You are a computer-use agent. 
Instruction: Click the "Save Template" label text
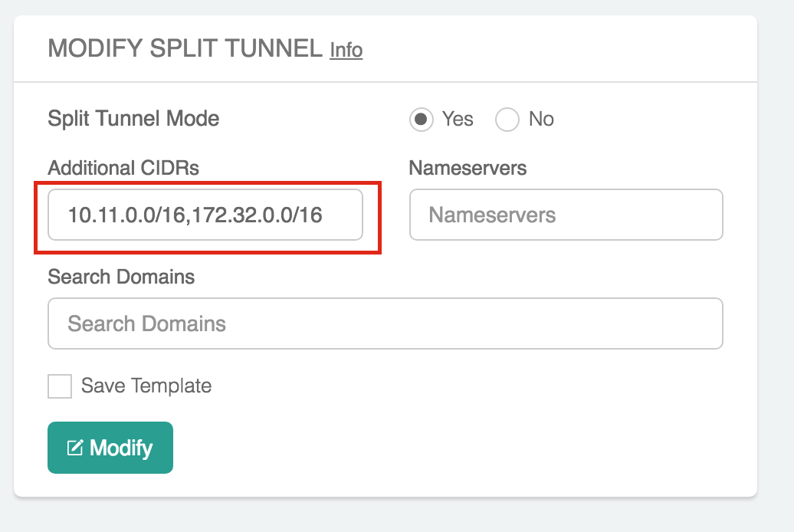pos(146,386)
